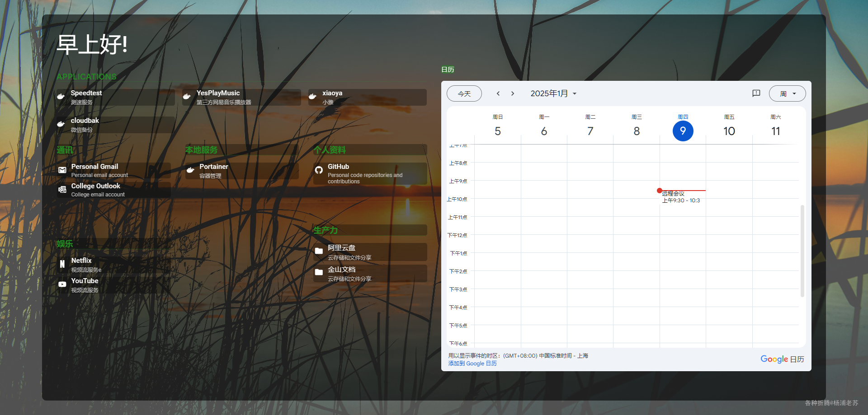The image size is (868, 415).
Task: Click the 阿里云盘 folder icon
Action: (319, 251)
